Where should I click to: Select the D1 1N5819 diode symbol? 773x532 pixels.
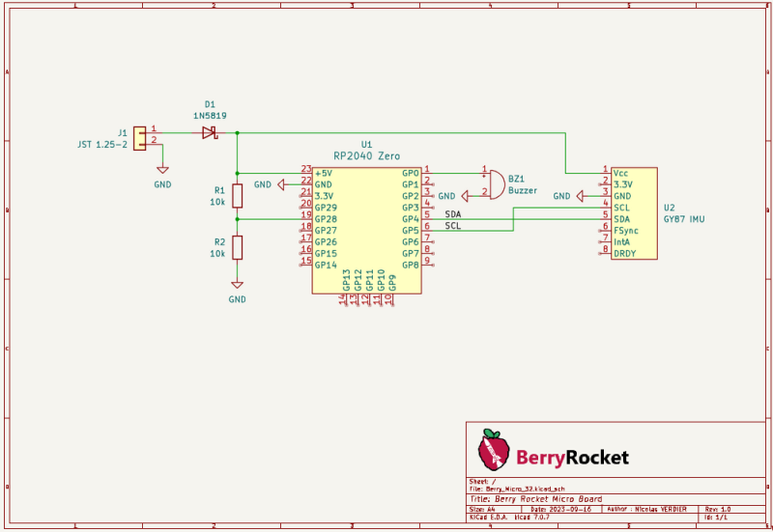tap(209, 133)
